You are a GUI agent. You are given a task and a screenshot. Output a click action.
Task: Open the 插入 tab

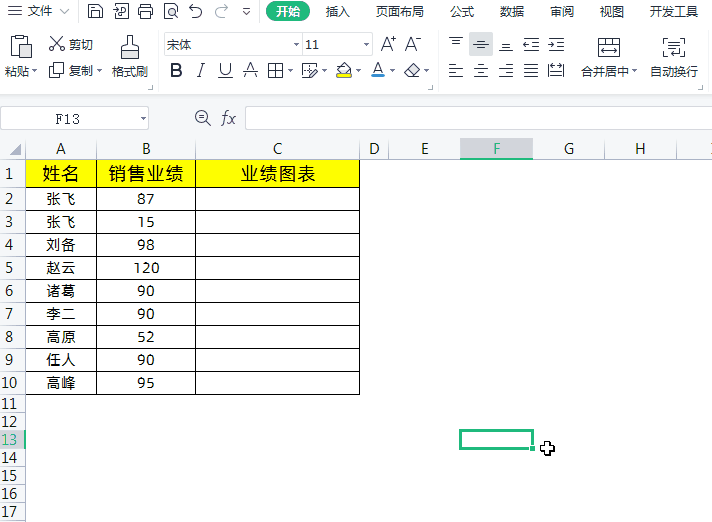pyautogui.click(x=337, y=11)
